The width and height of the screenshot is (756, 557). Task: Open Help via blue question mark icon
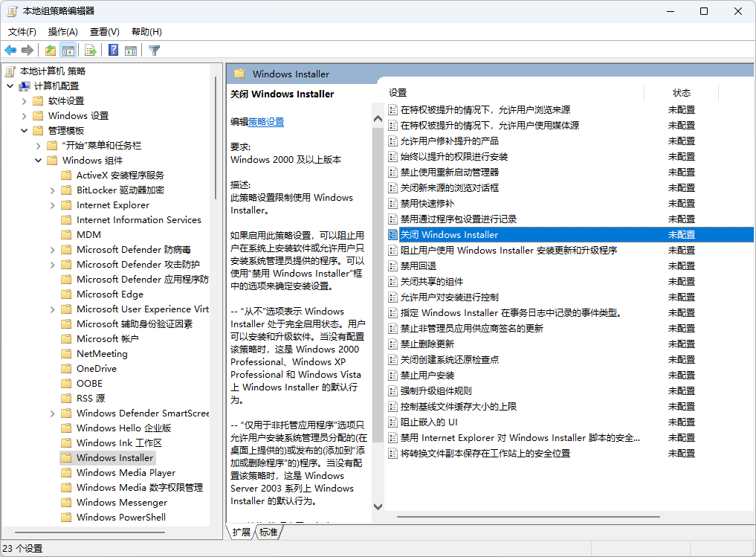click(x=113, y=50)
